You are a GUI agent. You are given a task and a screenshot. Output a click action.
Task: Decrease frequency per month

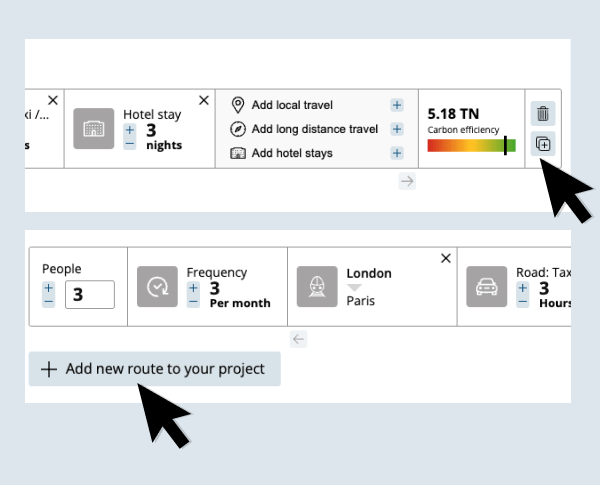(x=193, y=302)
